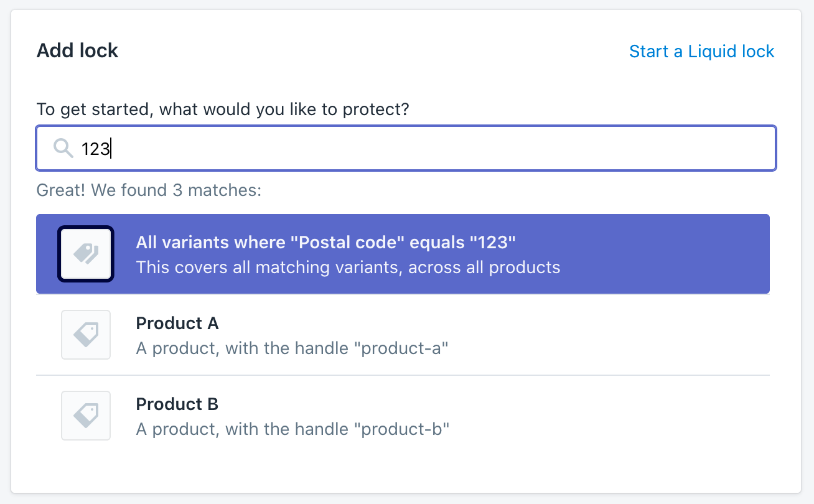814x504 pixels.
Task: Click the Add lock heading
Action: (x=78, y=50)
